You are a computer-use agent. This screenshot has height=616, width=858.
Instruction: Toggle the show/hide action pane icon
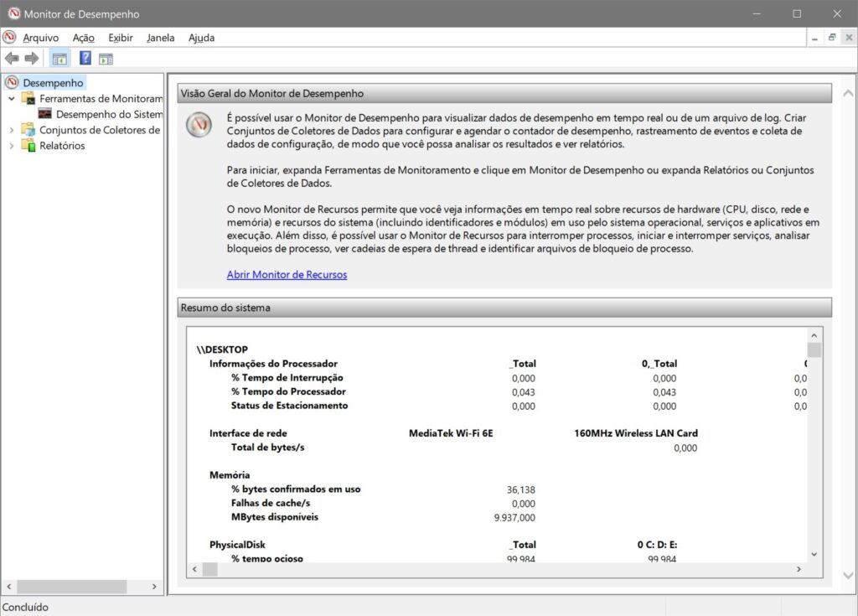coord(106,59)
